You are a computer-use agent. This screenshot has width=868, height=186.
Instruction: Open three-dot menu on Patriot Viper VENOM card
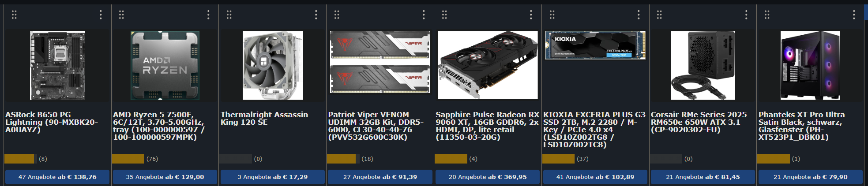click(424, 15)
